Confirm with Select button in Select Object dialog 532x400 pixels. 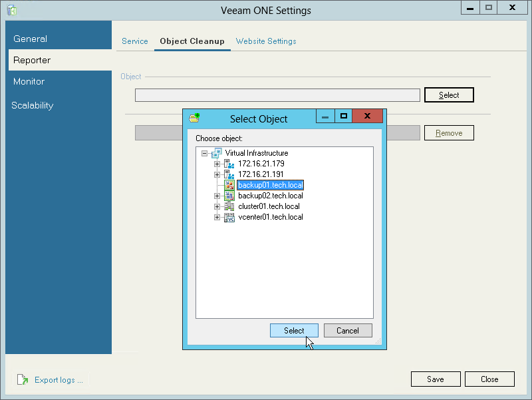pyautogui.click(x=294, y=330)
